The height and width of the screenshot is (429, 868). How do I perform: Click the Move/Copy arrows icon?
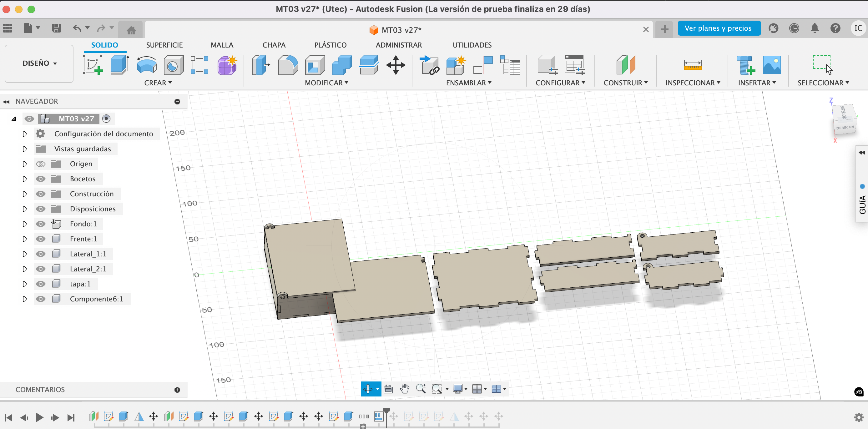click(x=396, y=65)
